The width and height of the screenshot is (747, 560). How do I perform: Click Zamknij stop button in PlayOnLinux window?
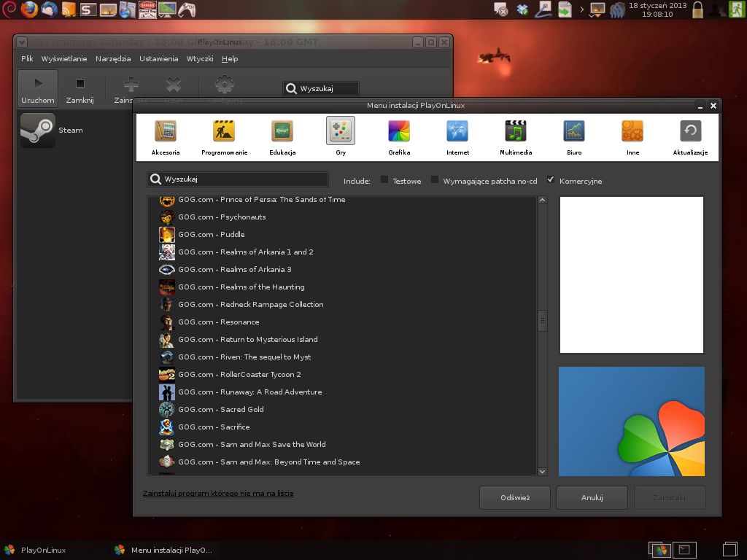[x=80, y=88]
